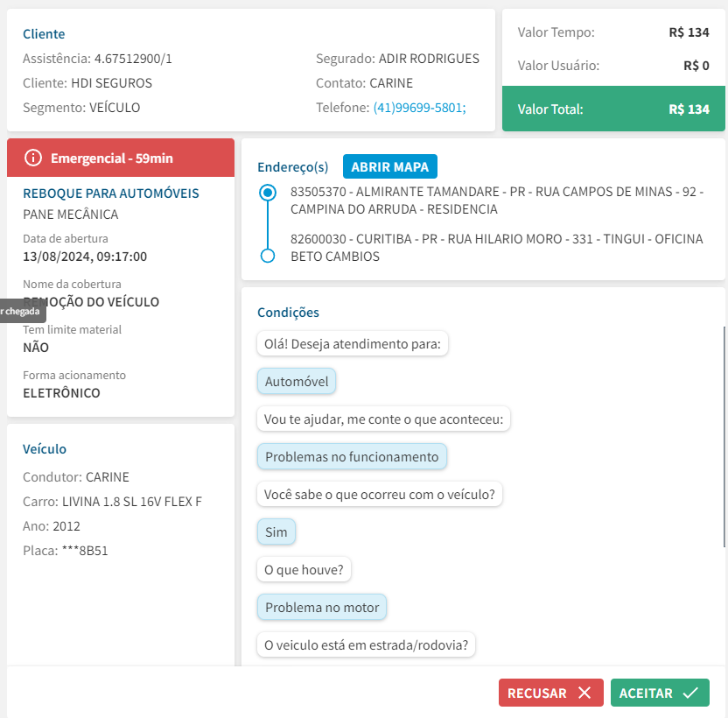Screen dimensions: 728x718
Task: Select the destination address marker circle
Action: (x=269, y=256)
